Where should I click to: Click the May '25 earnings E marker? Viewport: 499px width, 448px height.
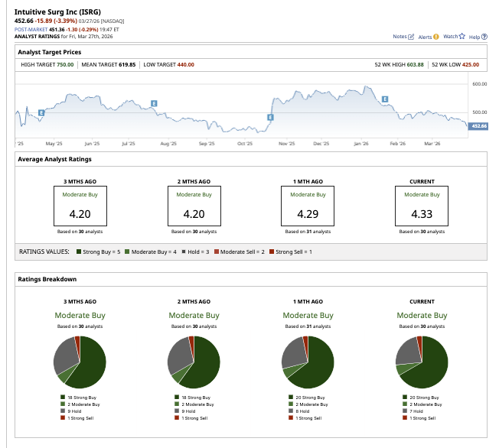(41, 112)
